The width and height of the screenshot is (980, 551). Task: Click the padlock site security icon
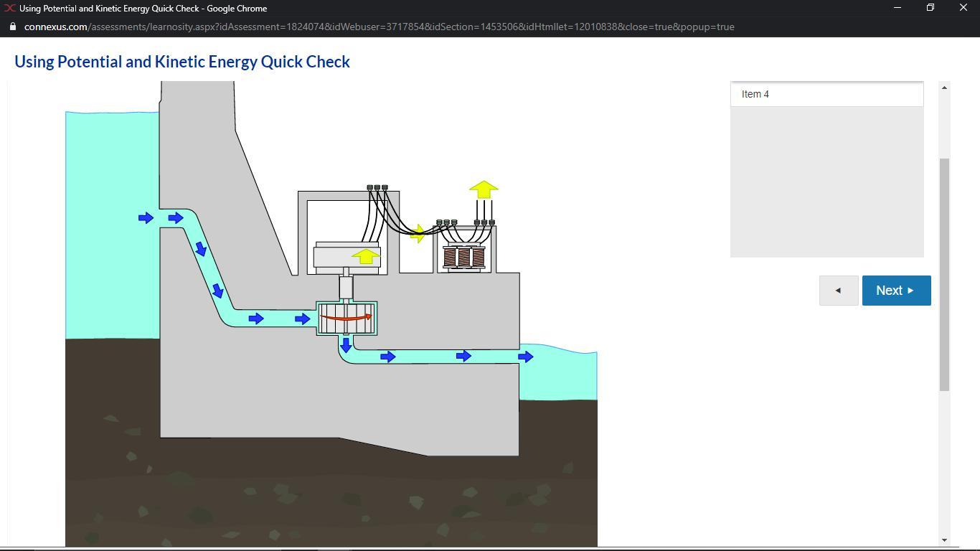coord(12,27)
